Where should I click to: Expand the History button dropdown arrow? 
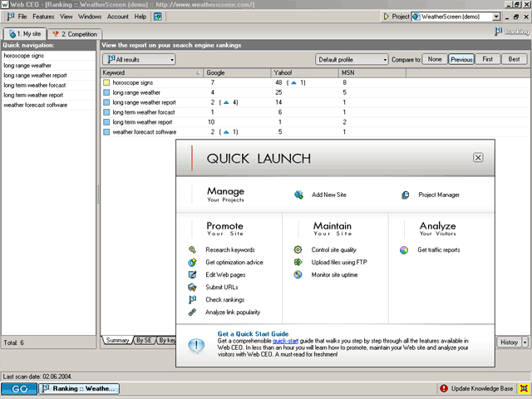(x=525, y=342)
